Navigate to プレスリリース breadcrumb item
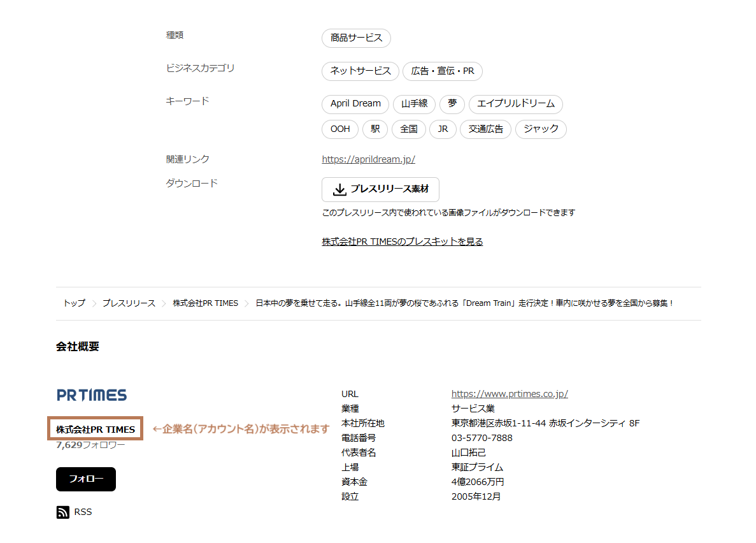Image resolution: width=756 pixels, height=543 pixels. coord(129,303)
